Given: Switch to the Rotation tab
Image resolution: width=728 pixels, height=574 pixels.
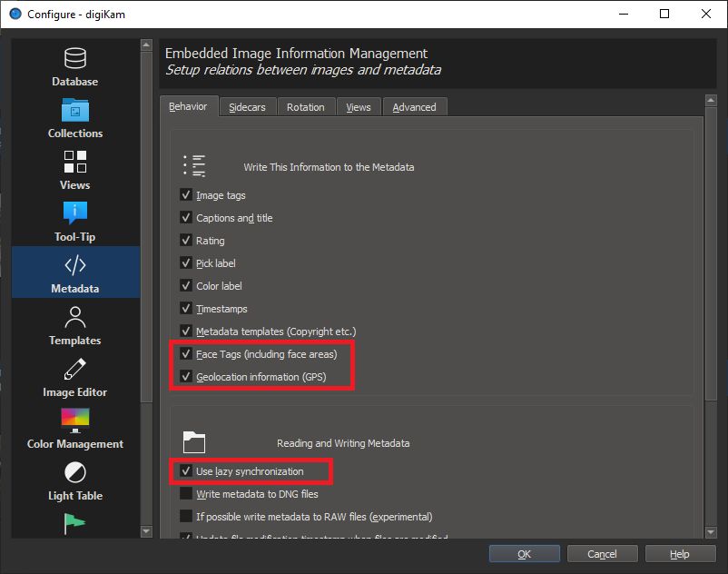Looking at the screenshot, I should pyautogui.click(x=305, y=107).
